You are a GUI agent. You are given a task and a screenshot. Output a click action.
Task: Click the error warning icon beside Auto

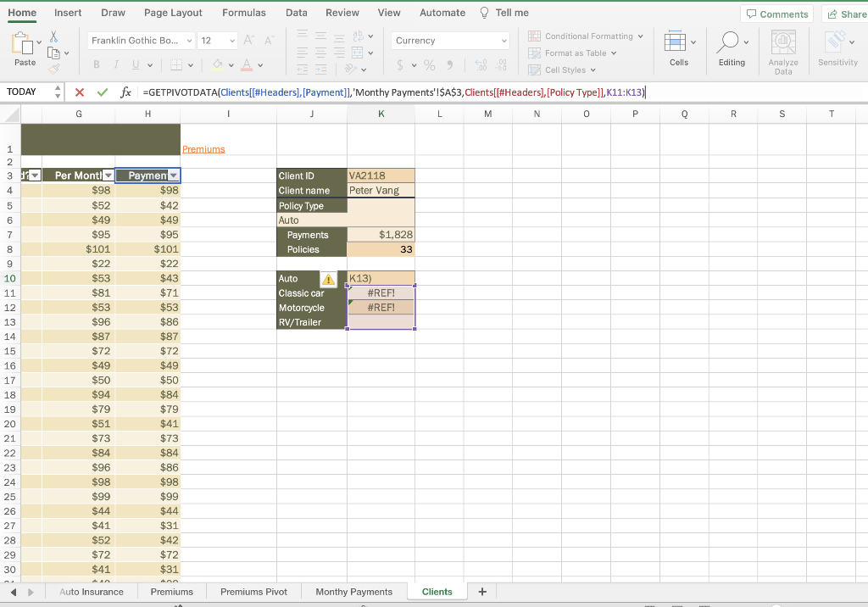[328, 279]
